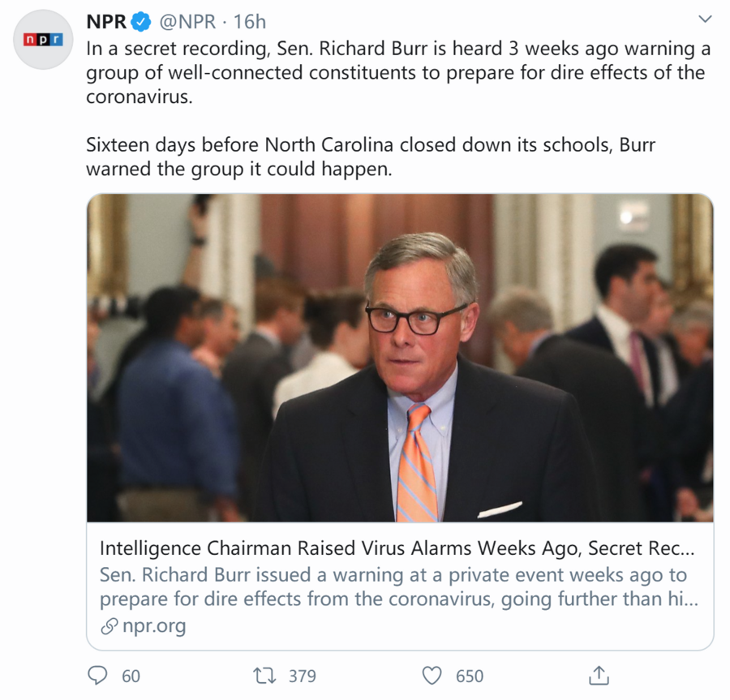Click the NPR logo avatar

pos(43,39)
